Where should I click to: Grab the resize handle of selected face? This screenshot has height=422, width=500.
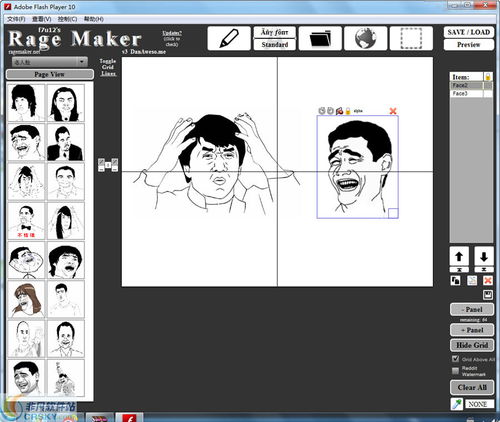coord(393,213)
